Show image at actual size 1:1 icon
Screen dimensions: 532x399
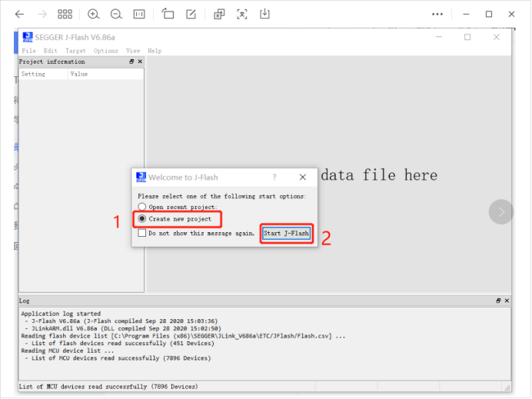139,14
